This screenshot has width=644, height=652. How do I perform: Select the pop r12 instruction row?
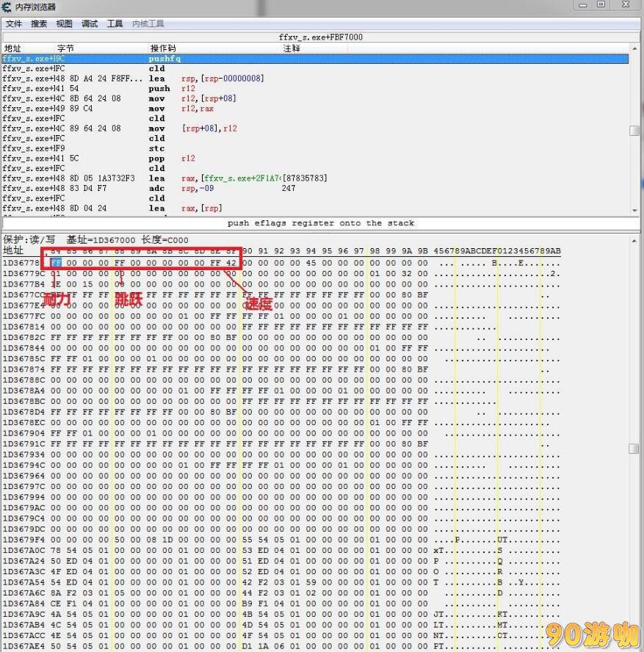click(x=315, y=159)
